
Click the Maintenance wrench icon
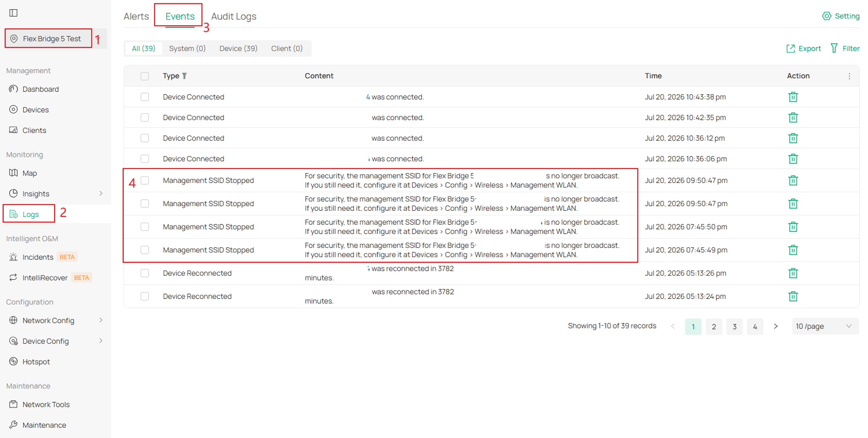(x=14, y=425)
